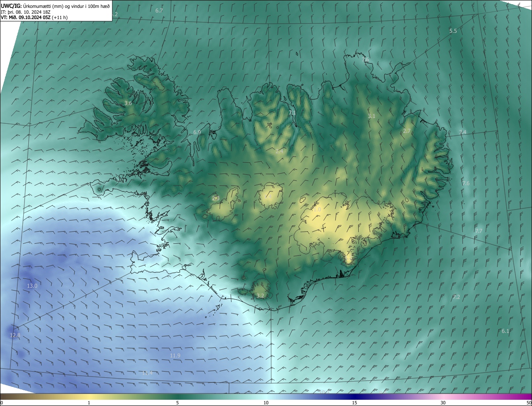Click the 11.9 value label
The image size is (532, 406).
coord(175,356)
